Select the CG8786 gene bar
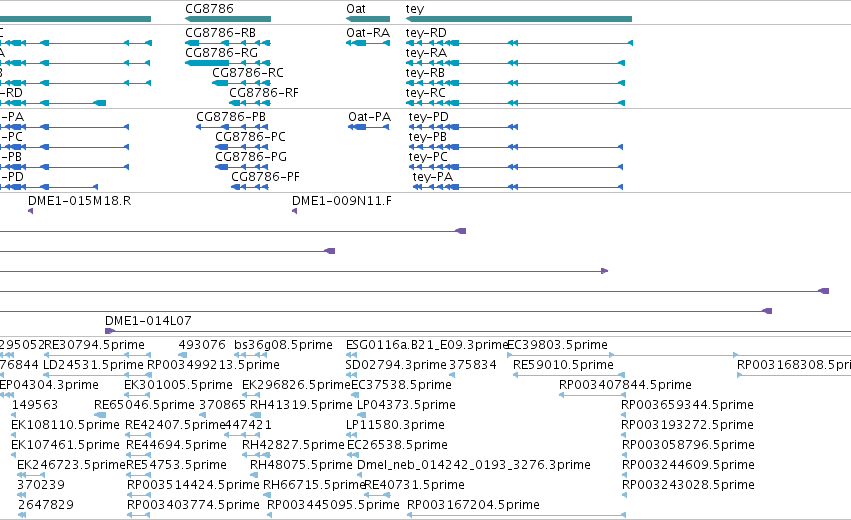 [228, 19]
